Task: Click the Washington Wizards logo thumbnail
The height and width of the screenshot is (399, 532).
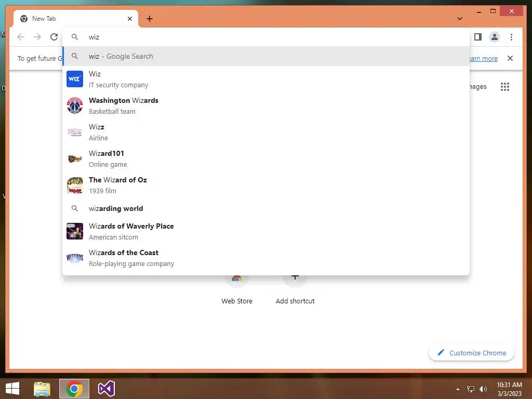Action: [75, 105]
